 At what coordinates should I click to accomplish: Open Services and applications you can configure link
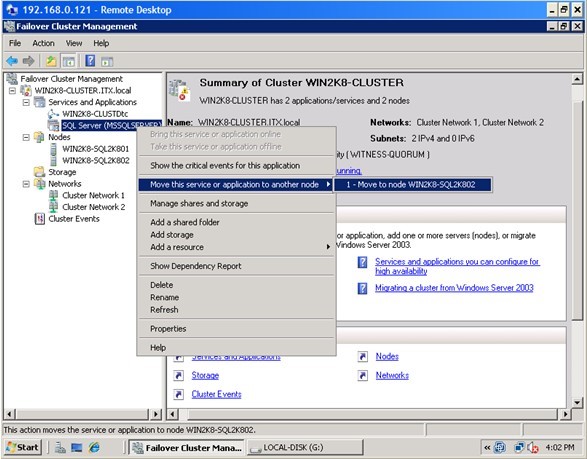click(457, 266)
